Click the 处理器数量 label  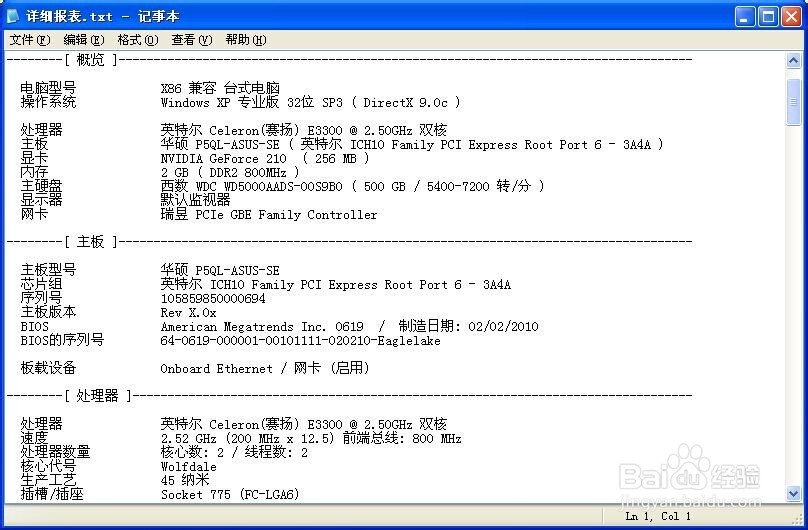tap(55, 452)
